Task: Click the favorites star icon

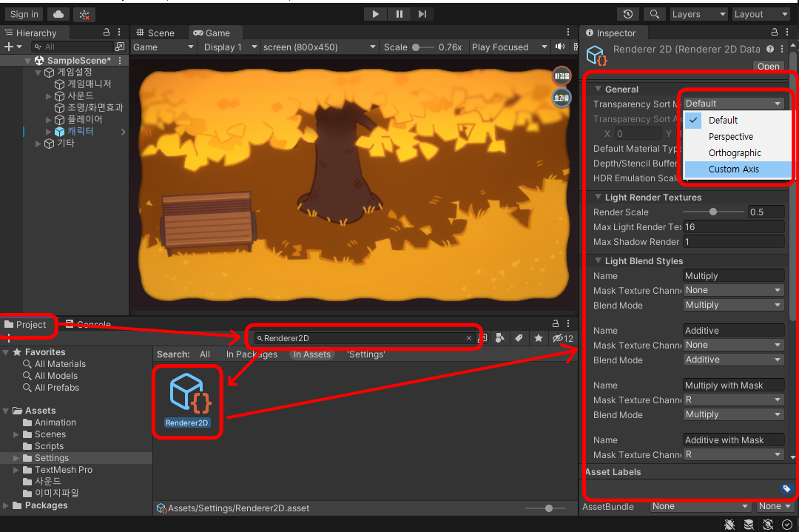Action: [538, 338]
